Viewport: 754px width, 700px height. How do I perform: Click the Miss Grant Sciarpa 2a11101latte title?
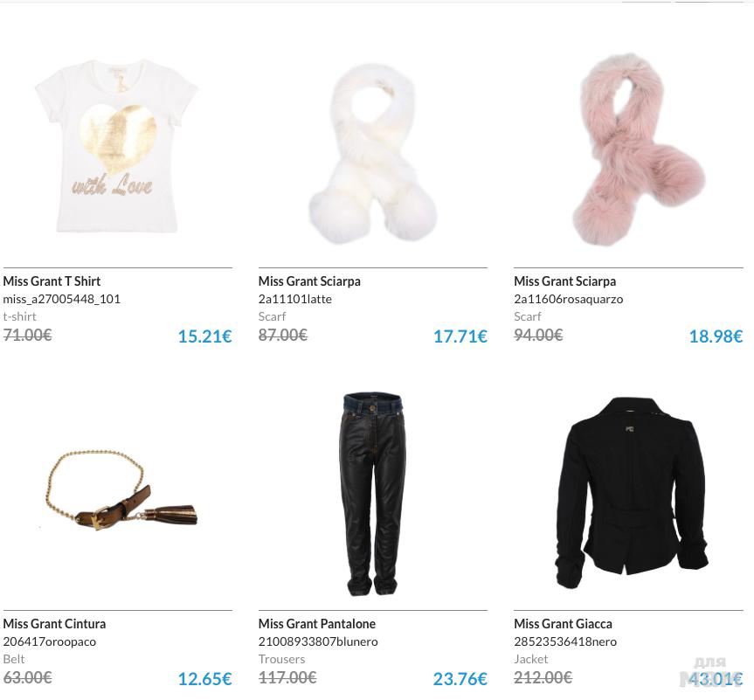(x=309, y=281)
